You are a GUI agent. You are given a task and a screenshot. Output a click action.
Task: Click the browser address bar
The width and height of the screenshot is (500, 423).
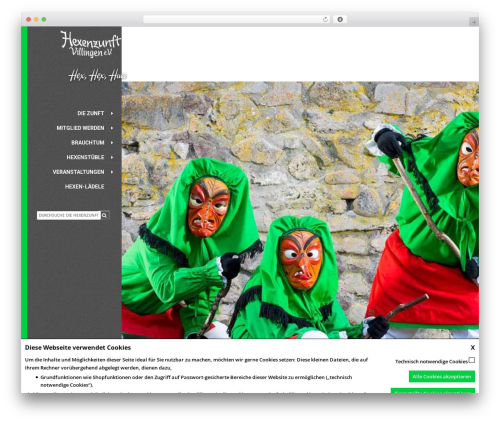[236, 20]
